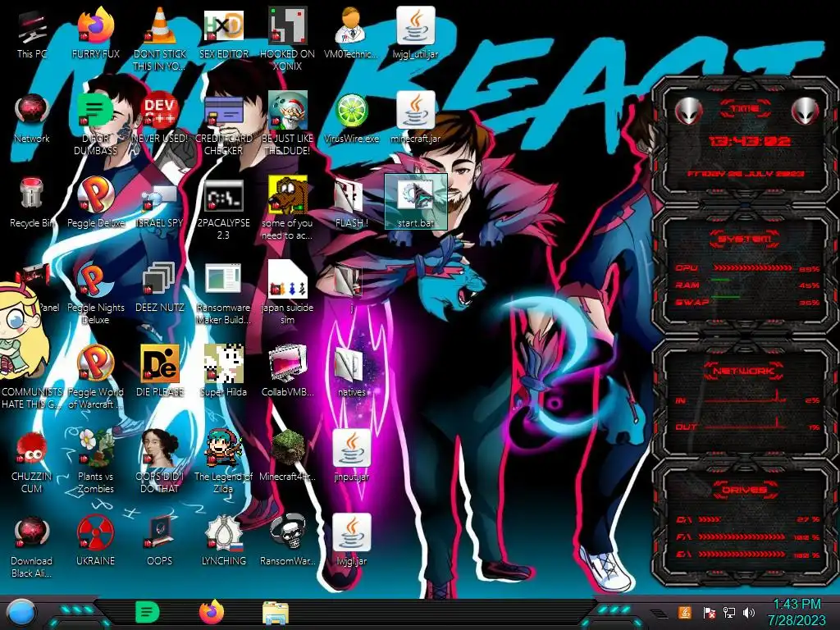Open the natives folder
This screenshot has height=630, width=840.
pos(351,371)
